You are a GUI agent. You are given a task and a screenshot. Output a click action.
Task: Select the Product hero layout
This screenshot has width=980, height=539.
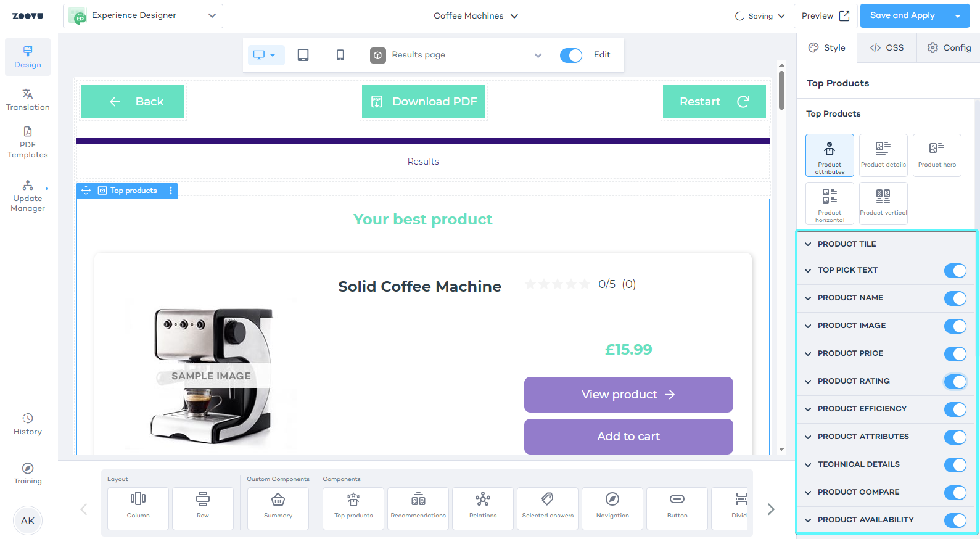pos(936,155)
